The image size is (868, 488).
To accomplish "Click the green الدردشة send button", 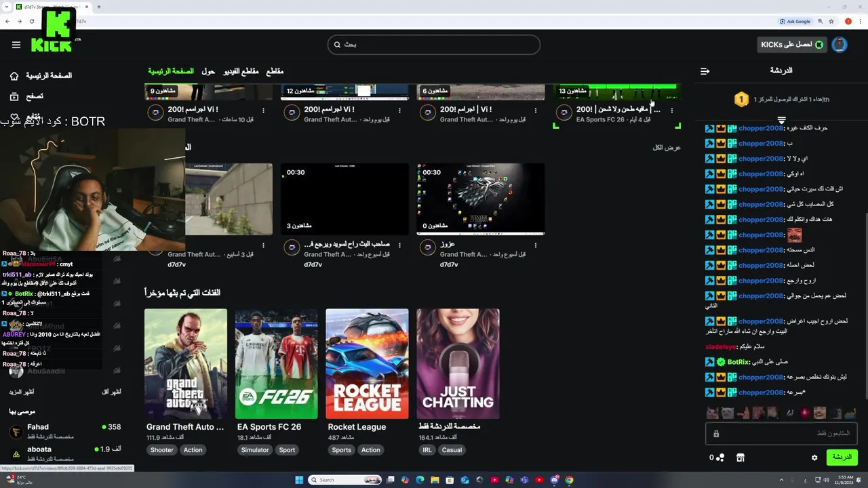I will point(842,457).
